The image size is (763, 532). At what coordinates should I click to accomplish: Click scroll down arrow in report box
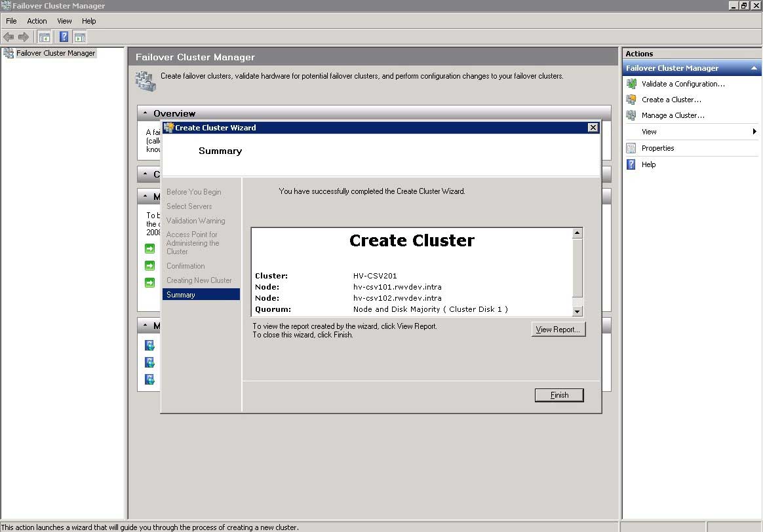pyautogui.click(x=577, y=311)
